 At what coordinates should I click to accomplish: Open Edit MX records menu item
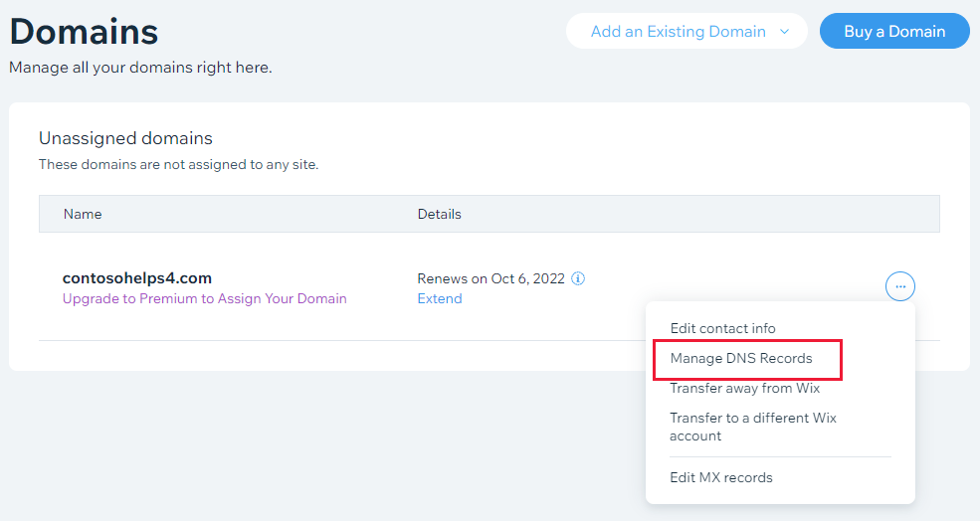(720, 477)
